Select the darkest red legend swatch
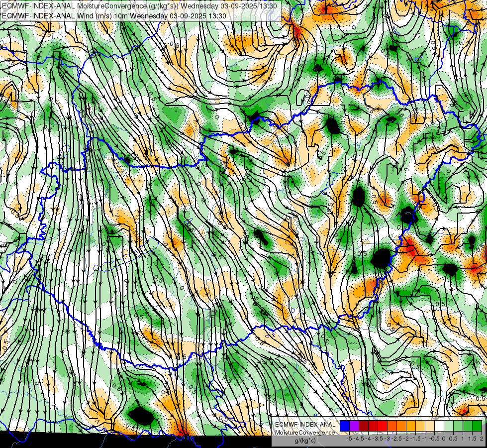Screen dimensions: 487x448 tap(364, 426)
